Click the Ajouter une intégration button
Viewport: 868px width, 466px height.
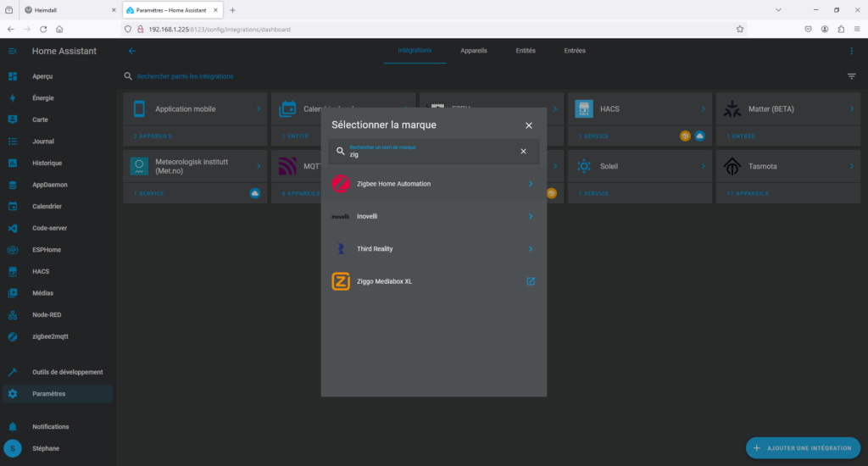pyautogui.click(x=803, y=447)
